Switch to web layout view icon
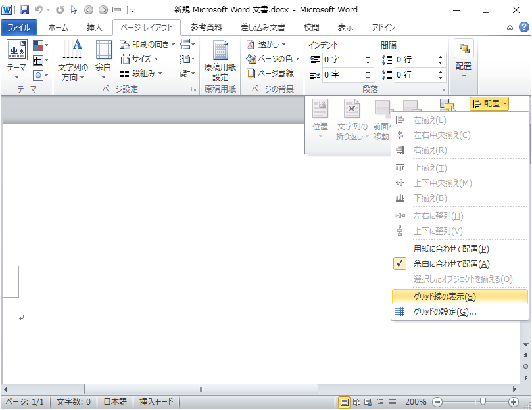This screenshot has width=532, height=410. (368, 402)
